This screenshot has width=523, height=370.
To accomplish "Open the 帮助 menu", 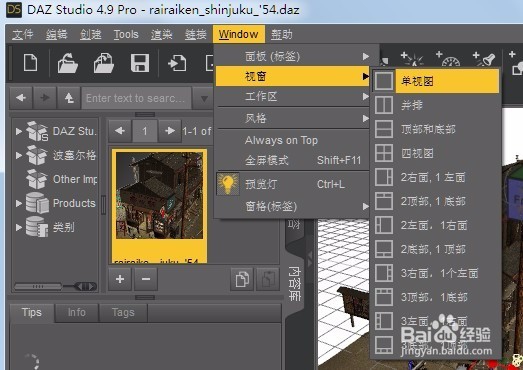I will 282,34.
